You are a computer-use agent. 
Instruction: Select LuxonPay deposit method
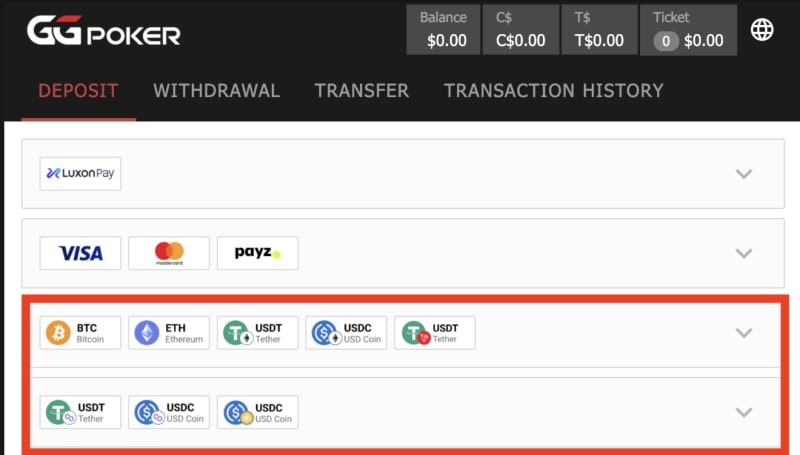coord(80,173)
